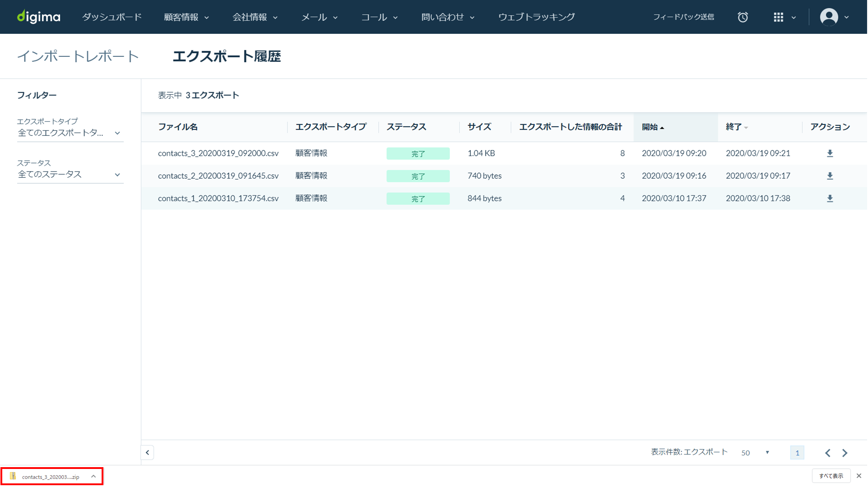The width and height of the screenshot is (868, 487).
Task: Click ステータス column header
Action: [x=406, y=127]
